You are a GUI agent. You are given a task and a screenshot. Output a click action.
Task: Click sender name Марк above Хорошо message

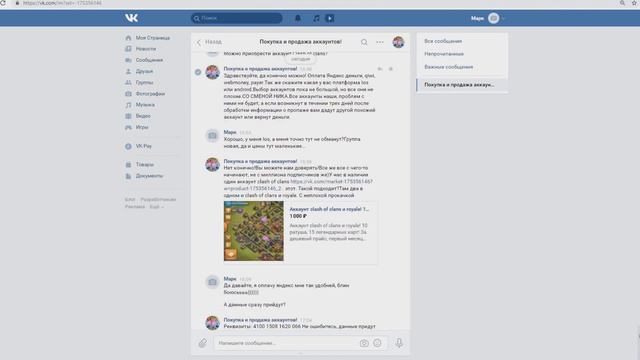pyautogui.click(x=230, y=132)
